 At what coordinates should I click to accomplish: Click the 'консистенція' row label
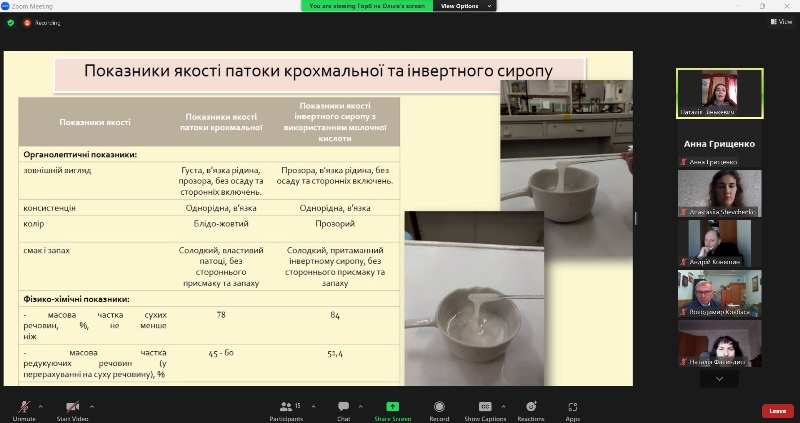tap(49, 208)
